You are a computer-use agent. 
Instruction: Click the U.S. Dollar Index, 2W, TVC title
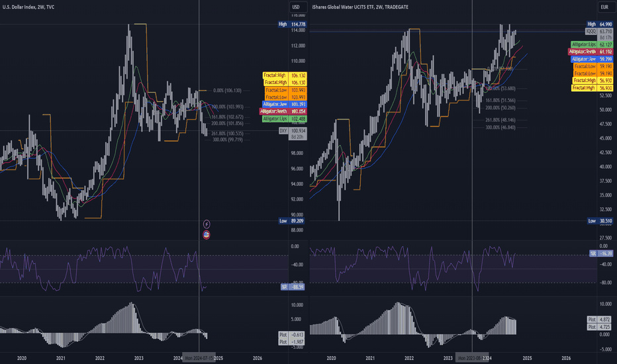point(28,7)
